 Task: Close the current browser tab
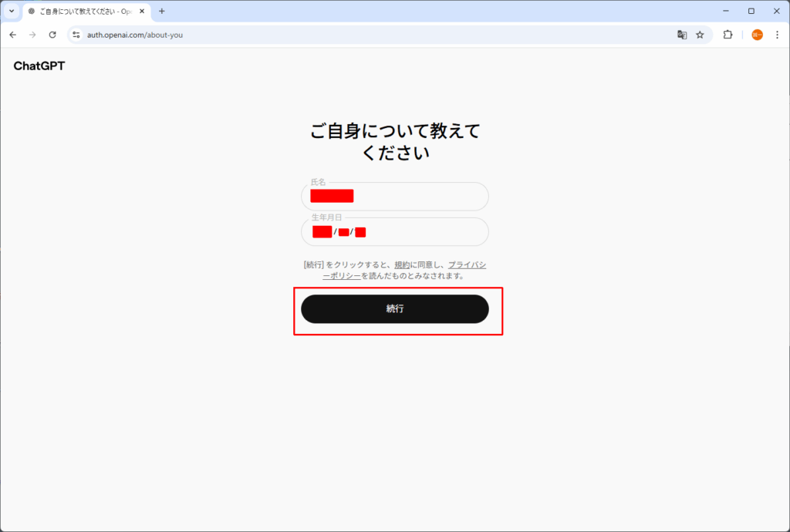(142, 12)
